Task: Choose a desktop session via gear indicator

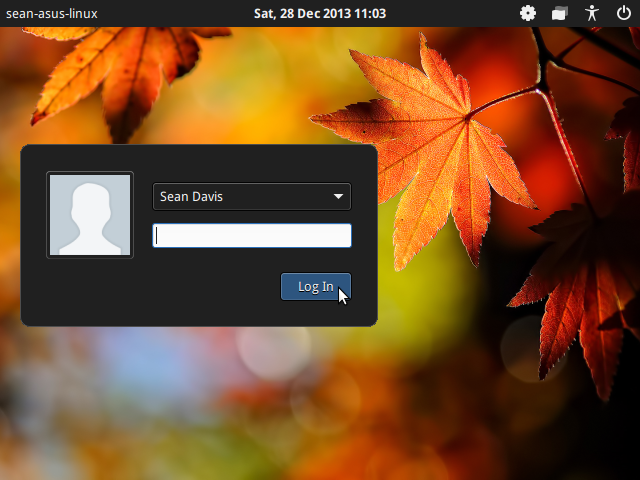Action: click(x=528, y=14)
